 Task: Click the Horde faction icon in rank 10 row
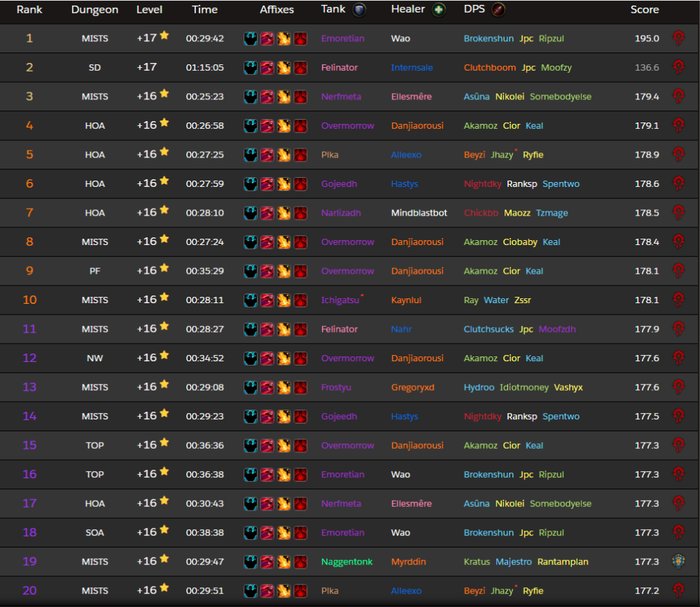click(x=678, y=300)
